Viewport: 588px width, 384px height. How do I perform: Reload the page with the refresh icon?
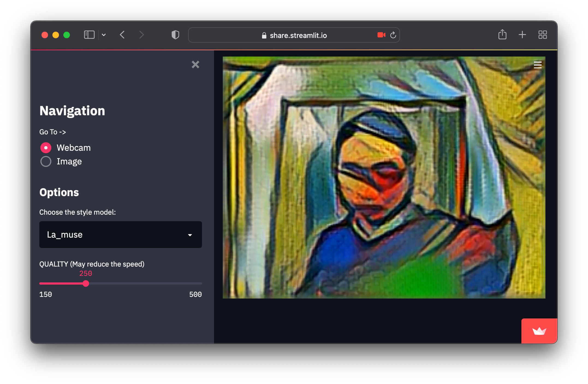click(x=393, y=35)
